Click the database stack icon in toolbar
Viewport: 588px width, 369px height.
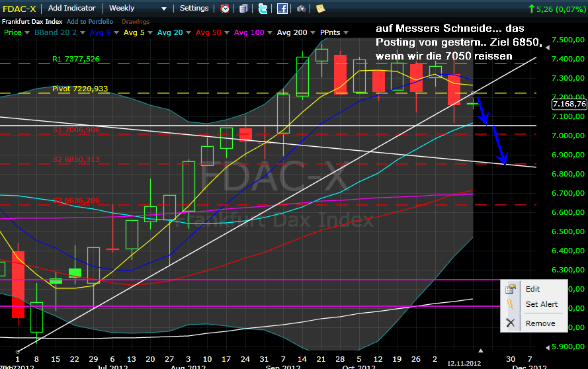(244, 8)
